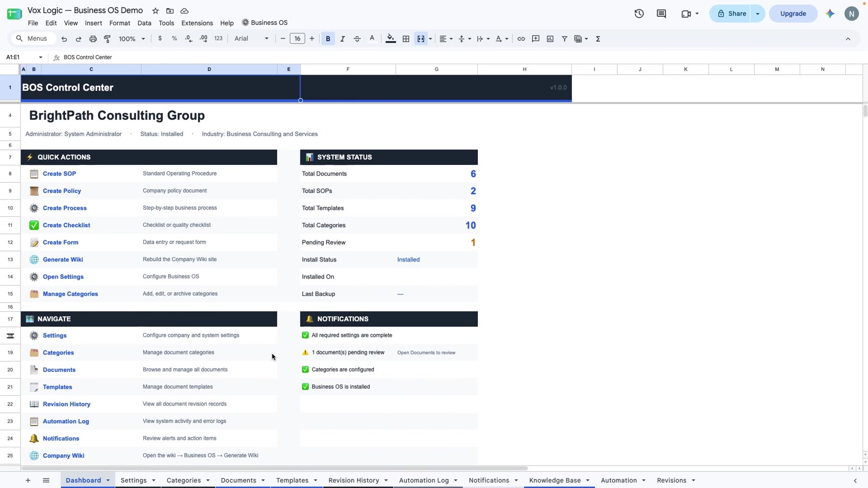The height and width of the screenshot is (488, 868).
Task: Click the undo icon in toolbar
Action: (64, 39)
